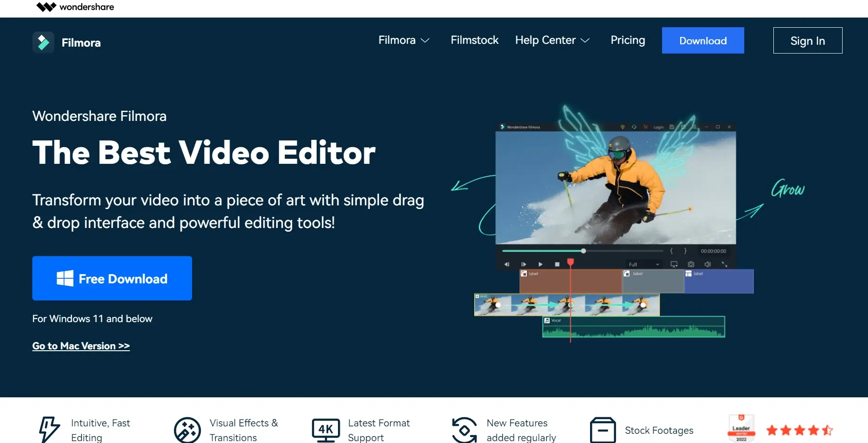Image resolution: width=868 pixels, height=443 pixels.
Task: Click the Filmora app logo icon
Action: 43,42
